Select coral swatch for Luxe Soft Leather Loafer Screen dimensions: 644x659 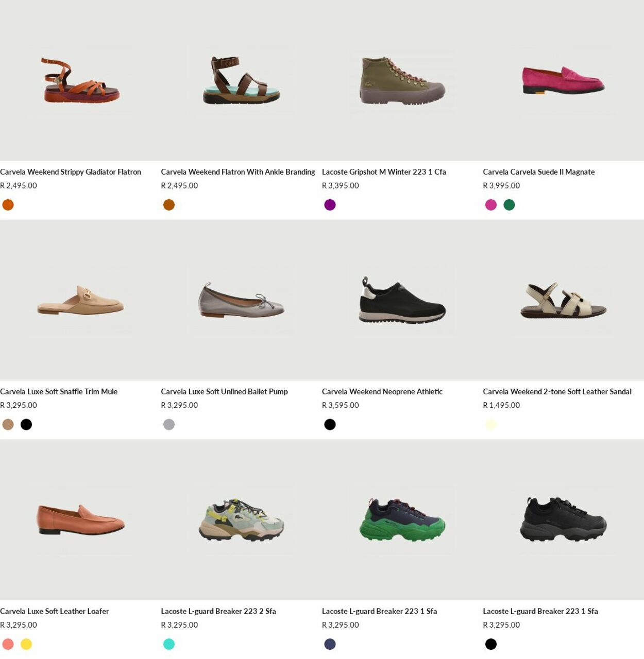tap(8, 644)
